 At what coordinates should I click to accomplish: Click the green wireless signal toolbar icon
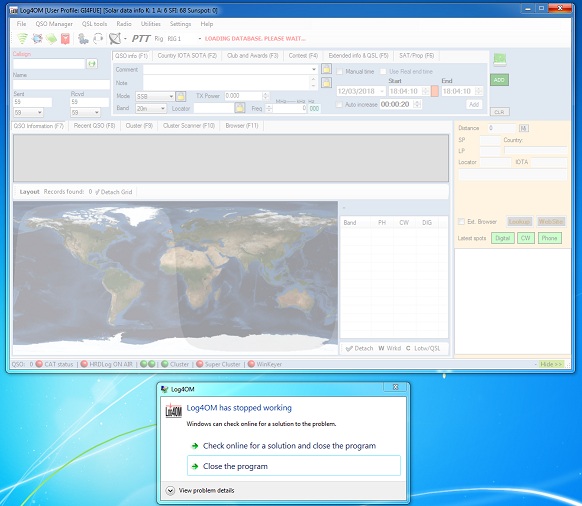[22, 38]
